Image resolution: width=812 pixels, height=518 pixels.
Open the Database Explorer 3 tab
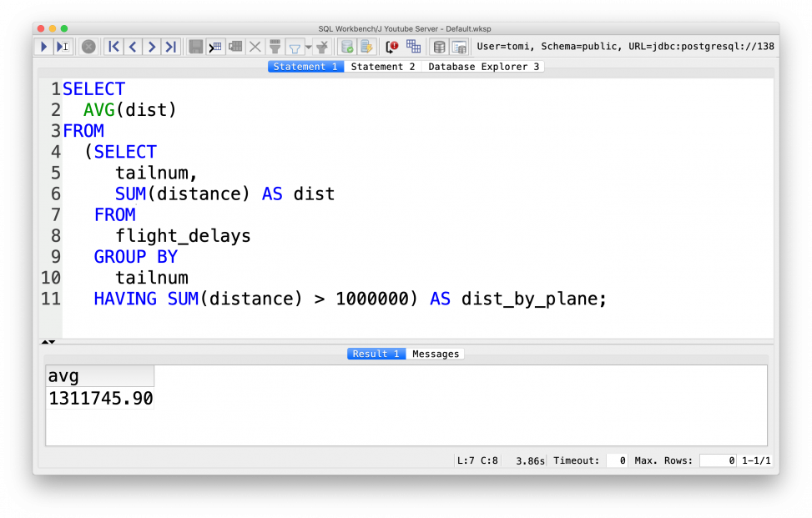coord(483,66)
